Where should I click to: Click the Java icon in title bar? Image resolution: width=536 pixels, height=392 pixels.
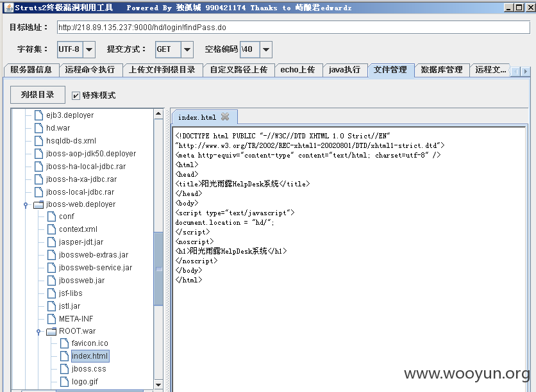[x=9, y=7]
